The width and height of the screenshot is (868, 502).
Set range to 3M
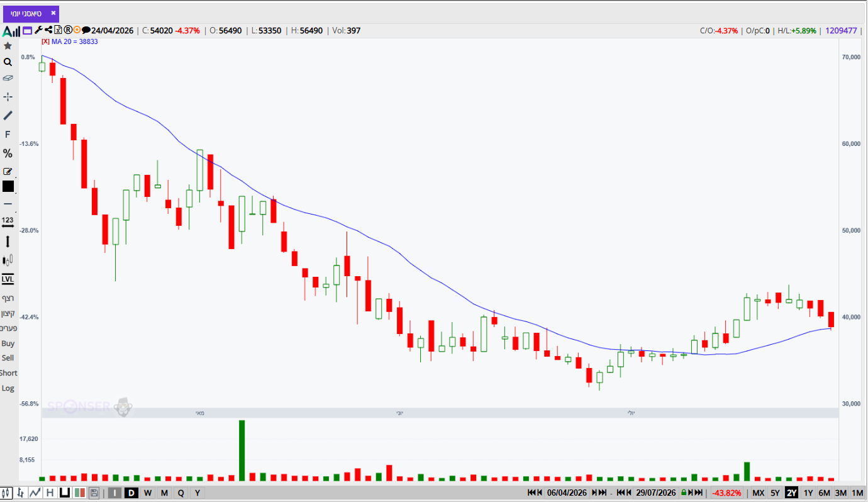point(841,493)
